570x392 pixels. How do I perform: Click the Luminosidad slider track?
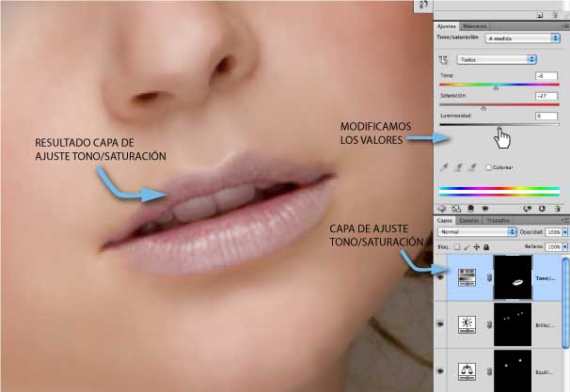[x=499, y=125]
